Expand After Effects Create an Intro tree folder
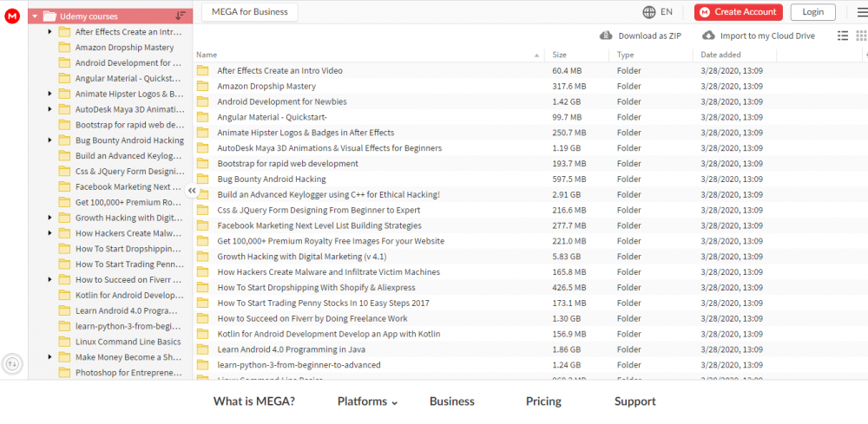 [49, 32]
